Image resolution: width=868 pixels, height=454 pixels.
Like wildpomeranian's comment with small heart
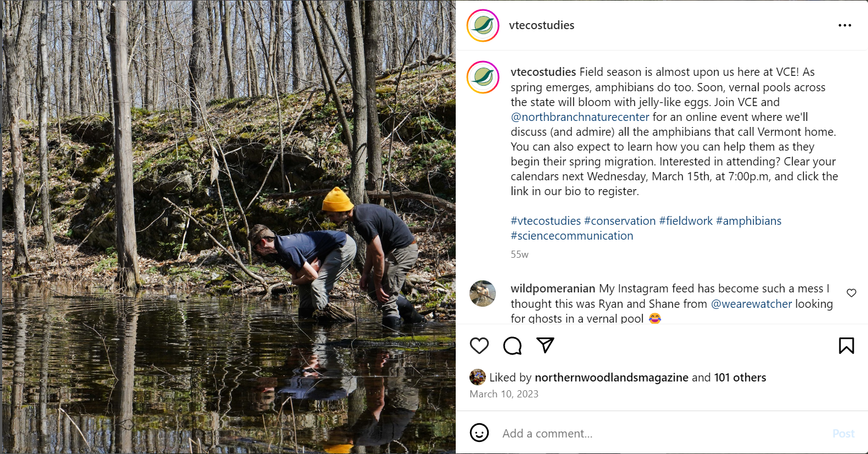pos(852,293)
